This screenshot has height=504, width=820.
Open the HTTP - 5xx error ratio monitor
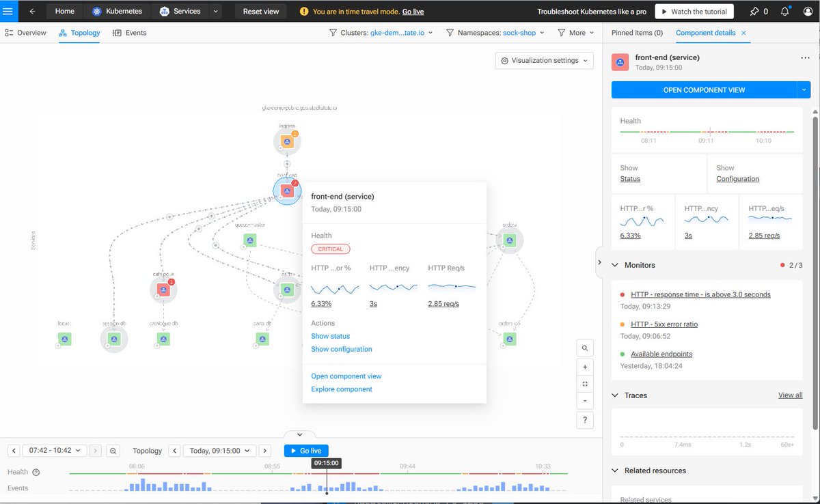(664, 324)
